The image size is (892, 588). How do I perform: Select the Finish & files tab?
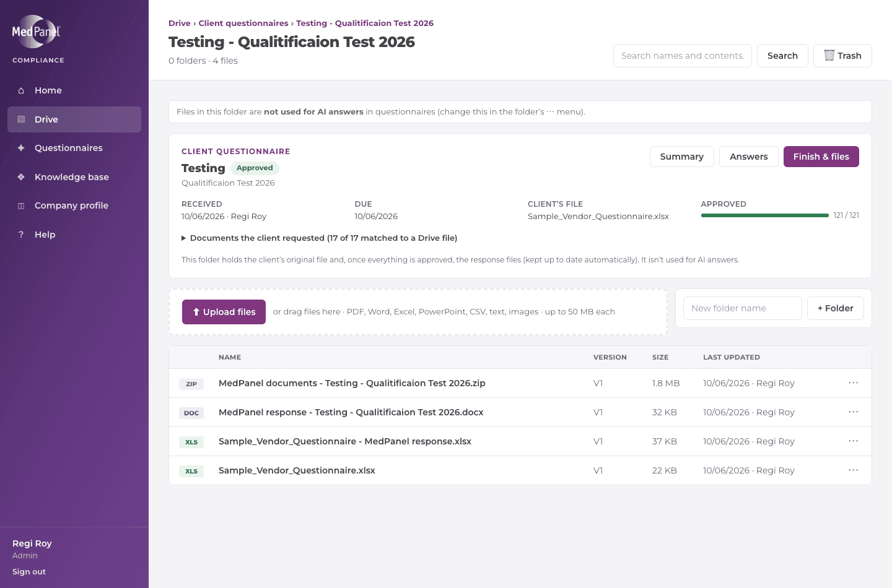coord(821,157)
